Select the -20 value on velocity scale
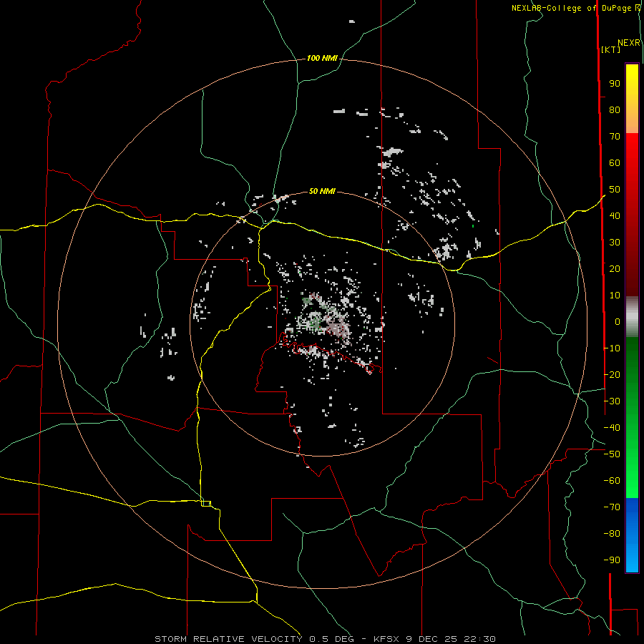Screen dimensions: 644x644 click(612, 374)
